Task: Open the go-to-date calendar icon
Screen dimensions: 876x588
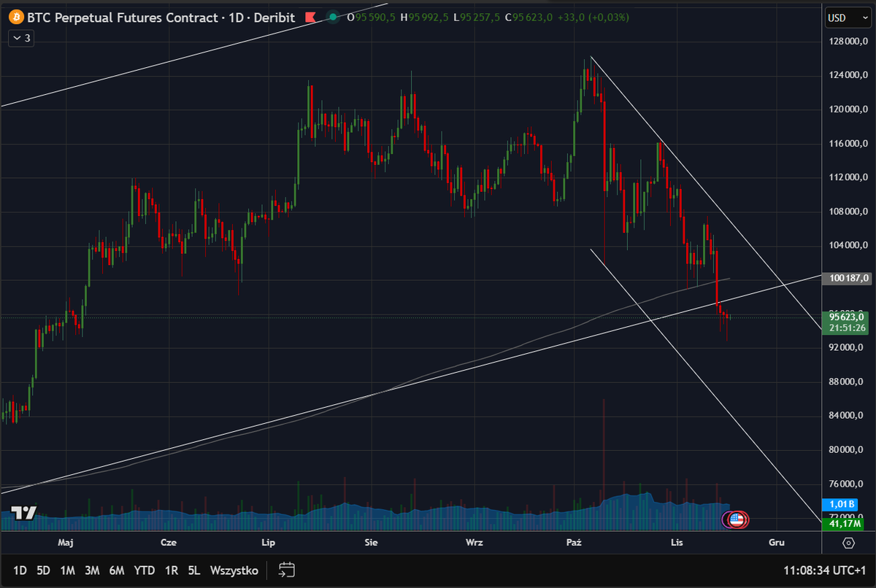Action: tap(286, 570)
